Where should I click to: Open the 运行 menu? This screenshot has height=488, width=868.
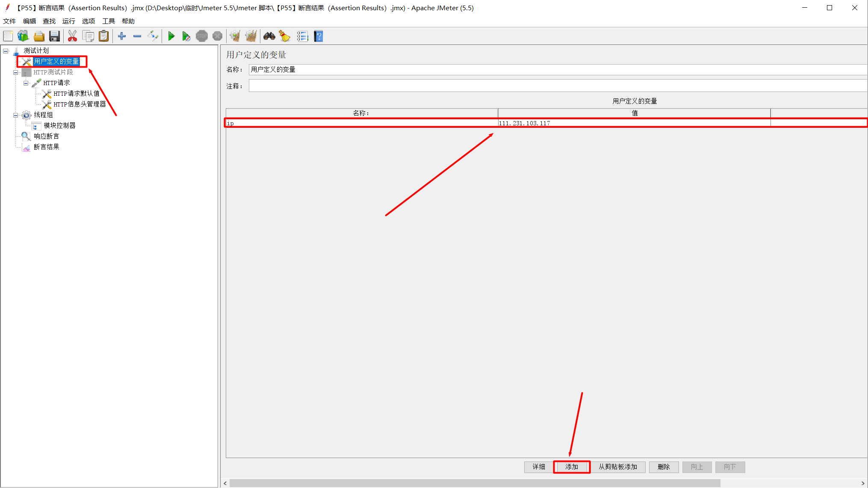point(69,21)
